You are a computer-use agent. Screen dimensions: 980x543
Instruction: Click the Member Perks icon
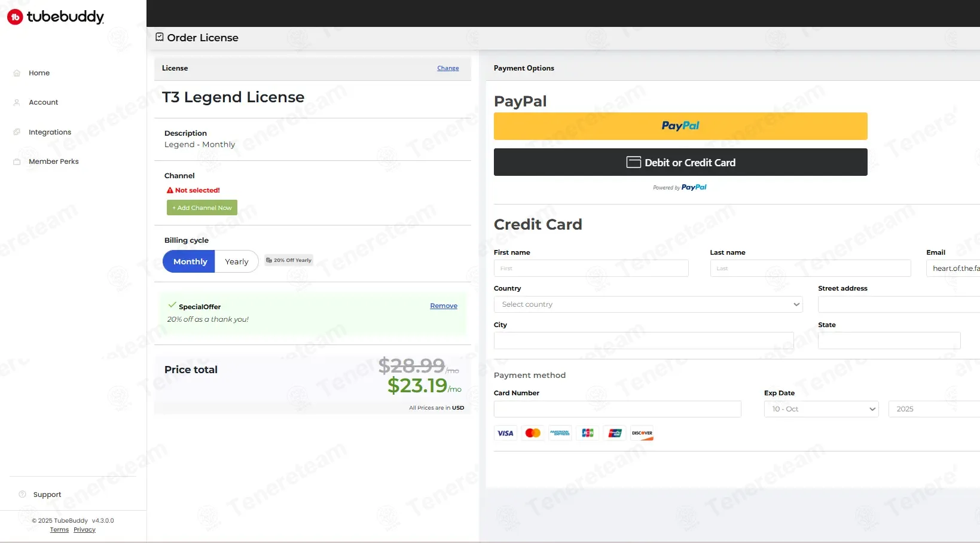[17, 161]
